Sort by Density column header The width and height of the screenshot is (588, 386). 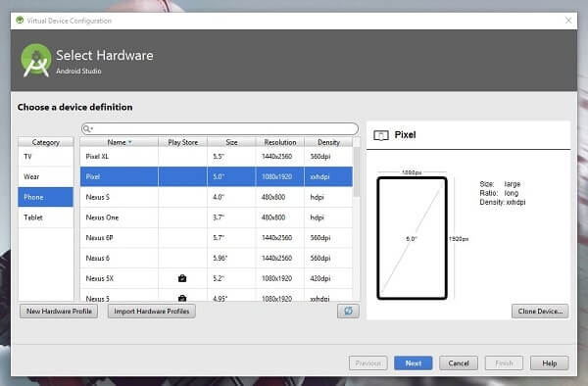[x=328, y=142]
